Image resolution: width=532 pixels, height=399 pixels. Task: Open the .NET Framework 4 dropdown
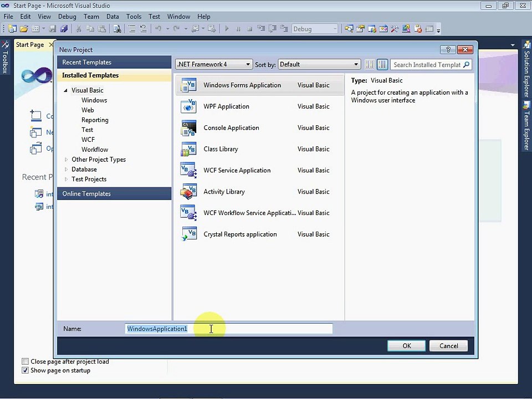[x=214, y=64]
